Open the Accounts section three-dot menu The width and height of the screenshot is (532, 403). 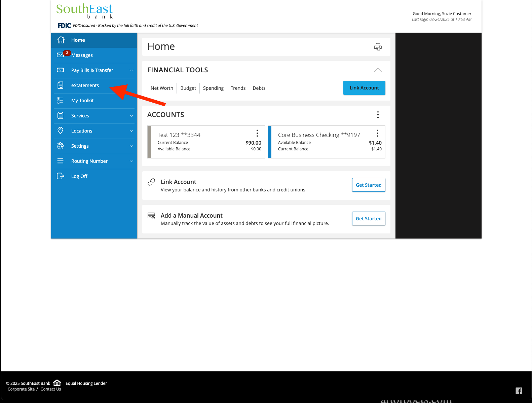point(378,115)
